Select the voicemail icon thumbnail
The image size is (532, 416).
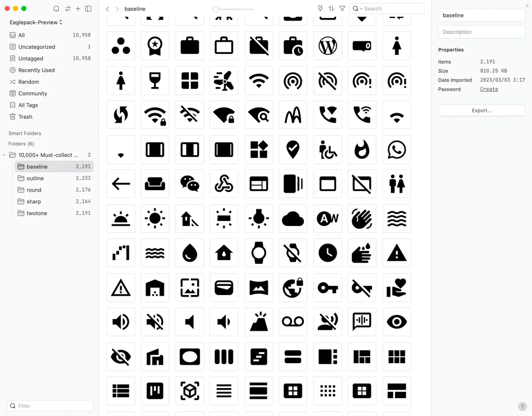tap(293, 322)
